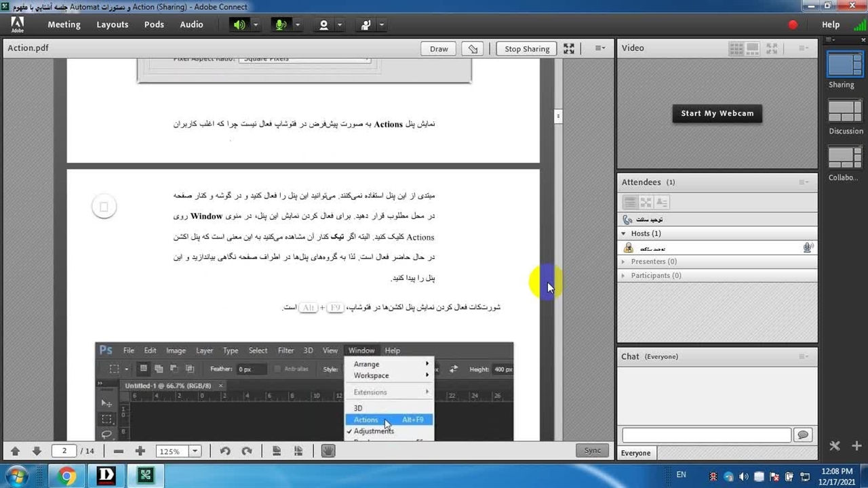Viewport: 868px width, 488px height.
Task: Rotate document counter-clockwise
Action: [x=225, y=451]
